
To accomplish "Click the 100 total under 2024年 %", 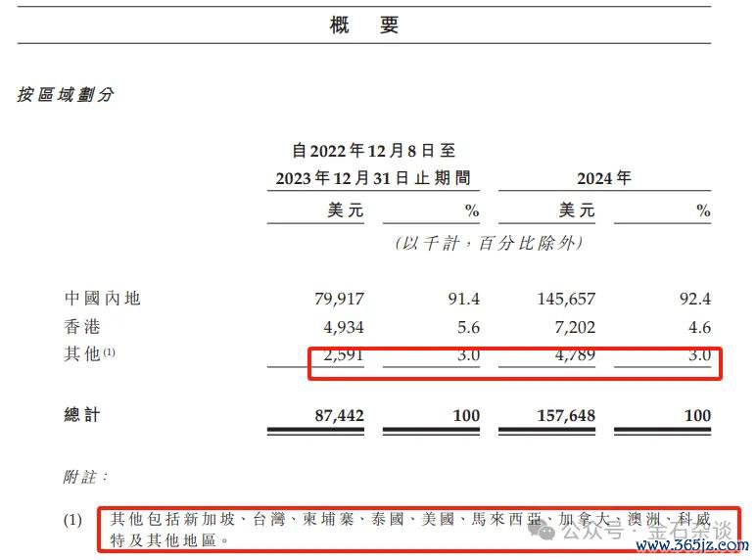I will [697, 416].
